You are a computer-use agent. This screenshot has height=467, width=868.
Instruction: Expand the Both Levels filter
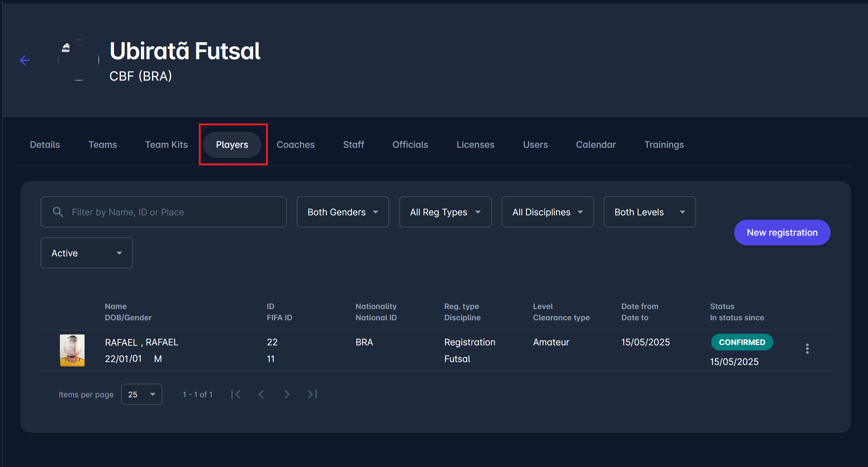649,212
